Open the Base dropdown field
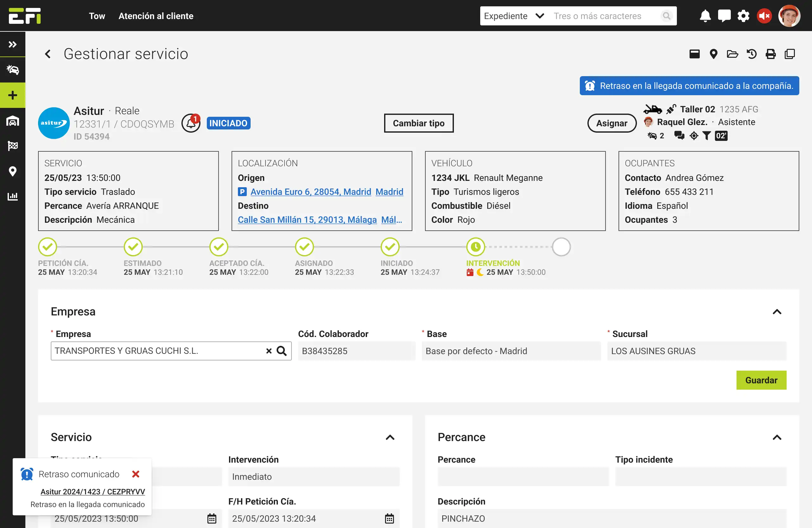 pyautogui.click(x=511, y=351)
